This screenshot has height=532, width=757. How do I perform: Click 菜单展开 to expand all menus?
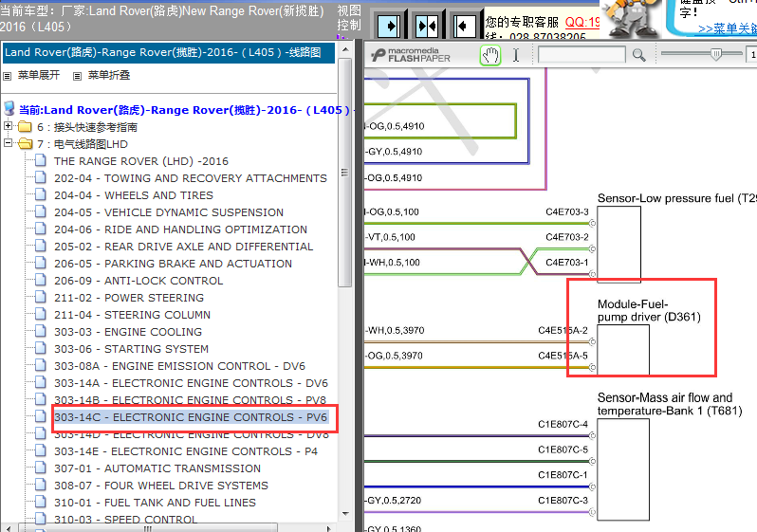[39, 75]
